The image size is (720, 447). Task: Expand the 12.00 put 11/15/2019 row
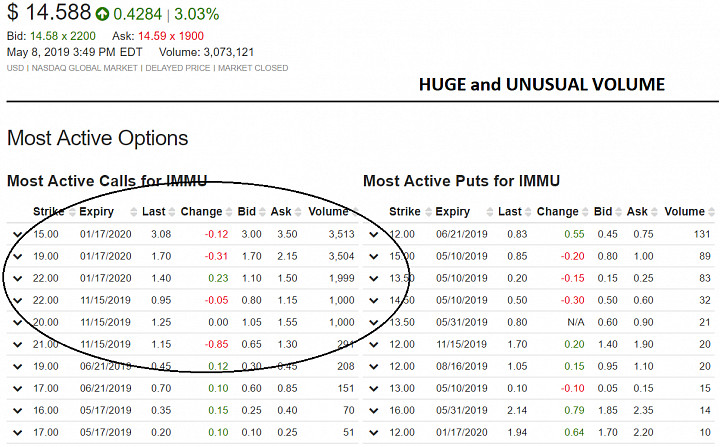pos(374,345)
